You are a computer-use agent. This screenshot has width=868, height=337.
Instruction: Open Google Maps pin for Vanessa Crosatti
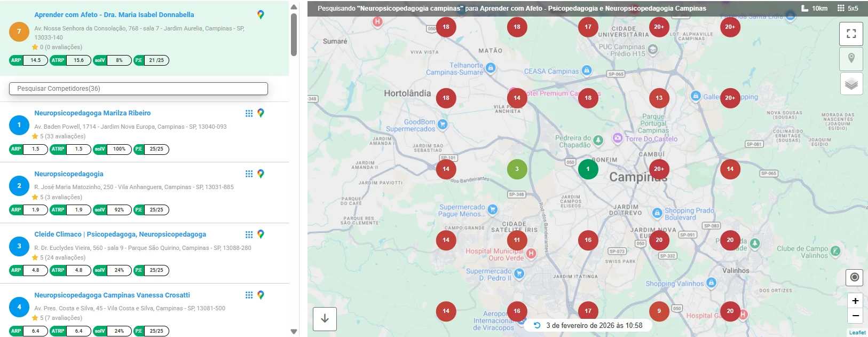tap(261, 295)
